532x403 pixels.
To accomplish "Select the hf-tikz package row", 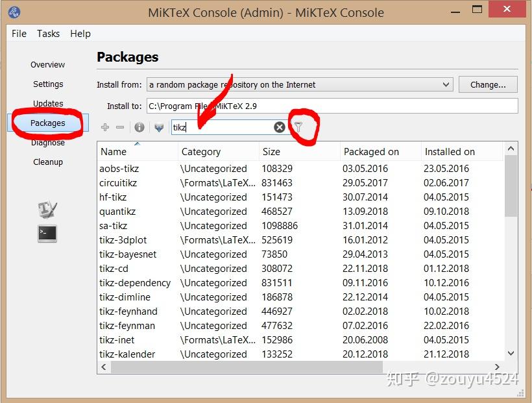I will pos(300,197).
